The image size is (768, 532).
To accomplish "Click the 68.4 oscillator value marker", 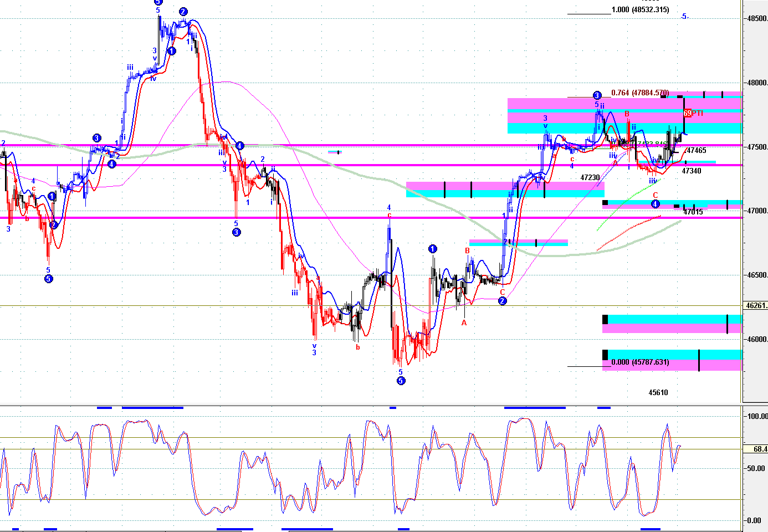I will pyautogui.click(x=759, y=449).
